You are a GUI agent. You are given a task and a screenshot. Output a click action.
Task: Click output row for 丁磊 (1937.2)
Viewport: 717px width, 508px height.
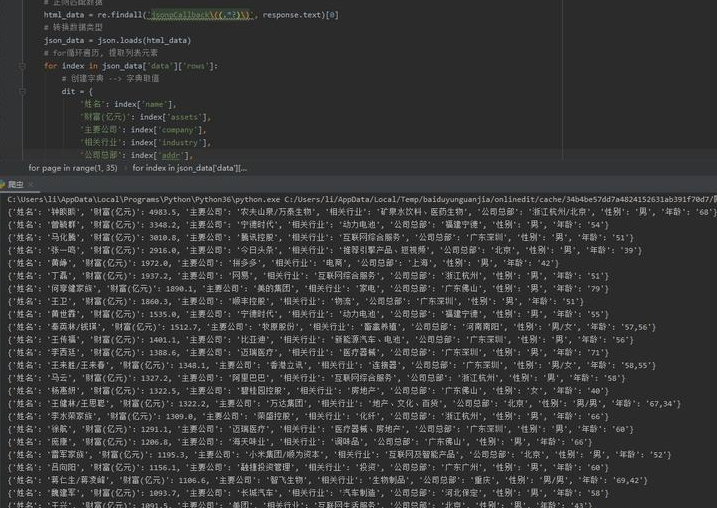[308, 276]
